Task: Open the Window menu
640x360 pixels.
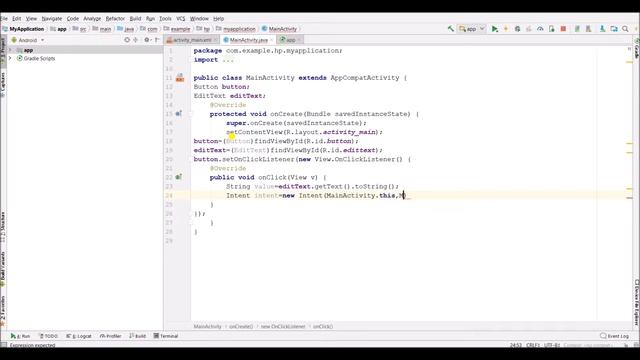Action: point(199,18)
